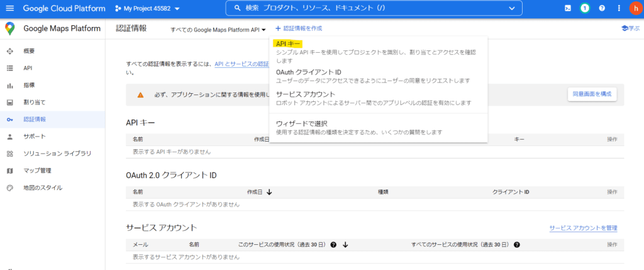Click the Google Maps Platform pin logo
Viewport: 644px width, 270px height.
[x=10, y=29]
